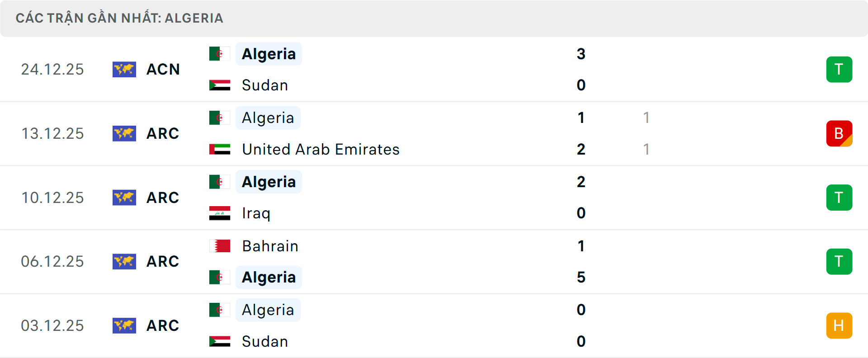Click the Iraq team name link
Screen dimensions: 868x358
(255, 213)
